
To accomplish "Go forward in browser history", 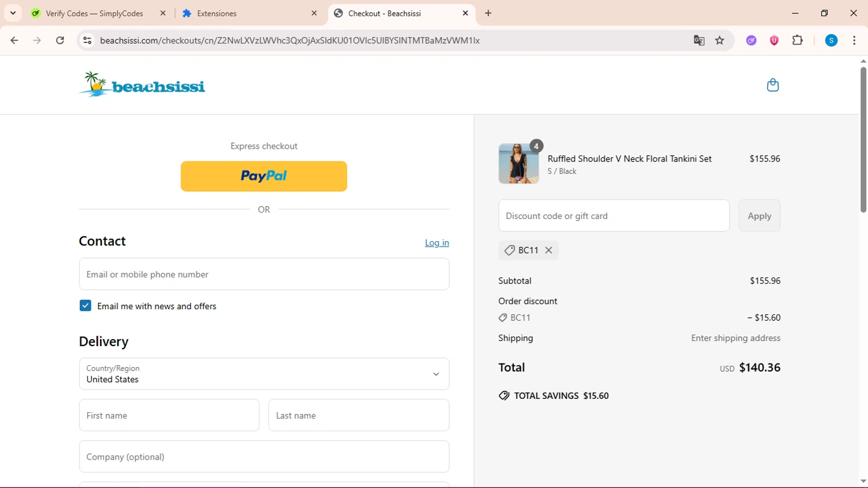I will 37,41.
